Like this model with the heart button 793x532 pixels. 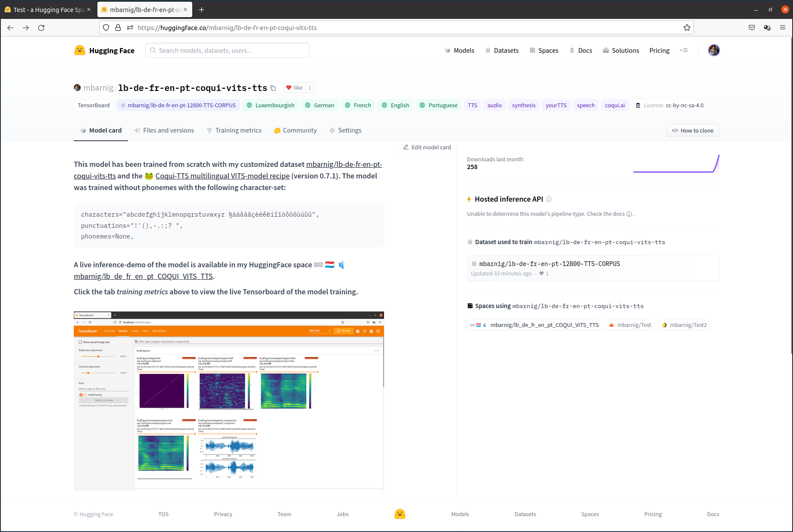pyautogui.click(x=294, y=88)
